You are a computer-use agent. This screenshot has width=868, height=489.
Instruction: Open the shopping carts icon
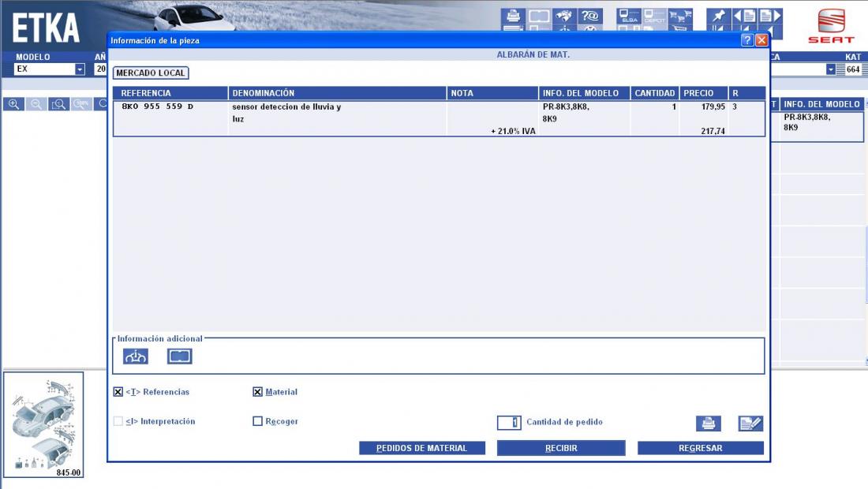680,16
